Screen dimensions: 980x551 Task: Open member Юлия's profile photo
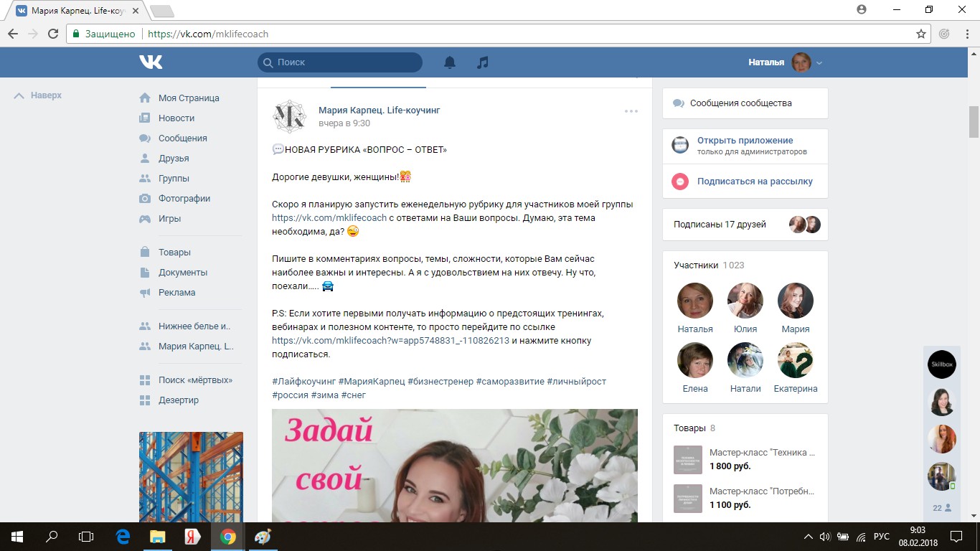point(745,301)
